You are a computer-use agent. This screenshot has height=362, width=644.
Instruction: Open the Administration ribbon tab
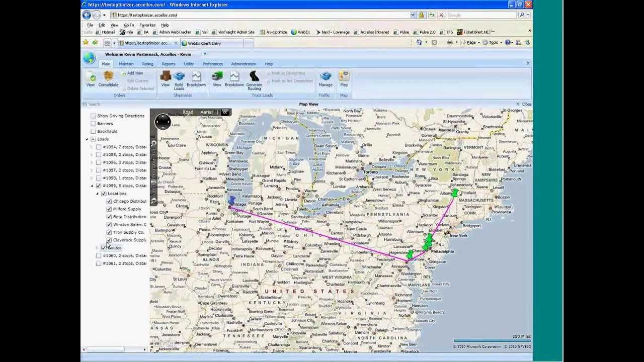pos(244,64)
